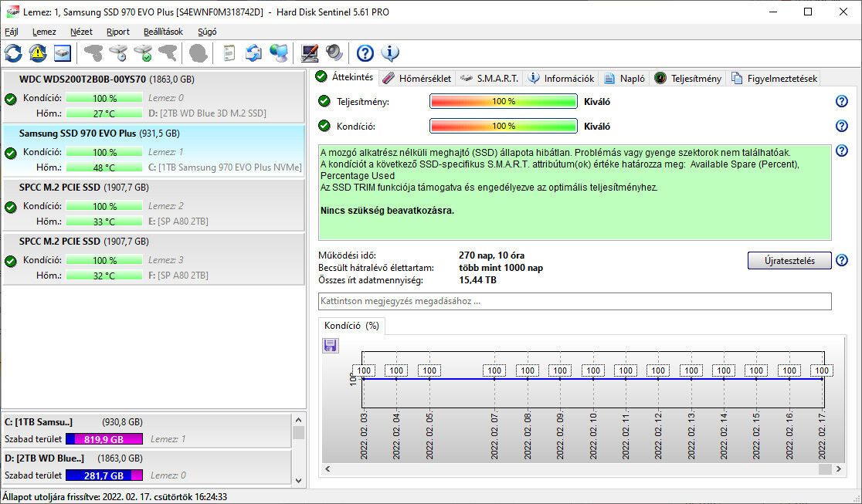The height and width of the screenshot is (504, 862).
Task: Click the Kondíció 100 % gradient bar
Action: [503, 127]
